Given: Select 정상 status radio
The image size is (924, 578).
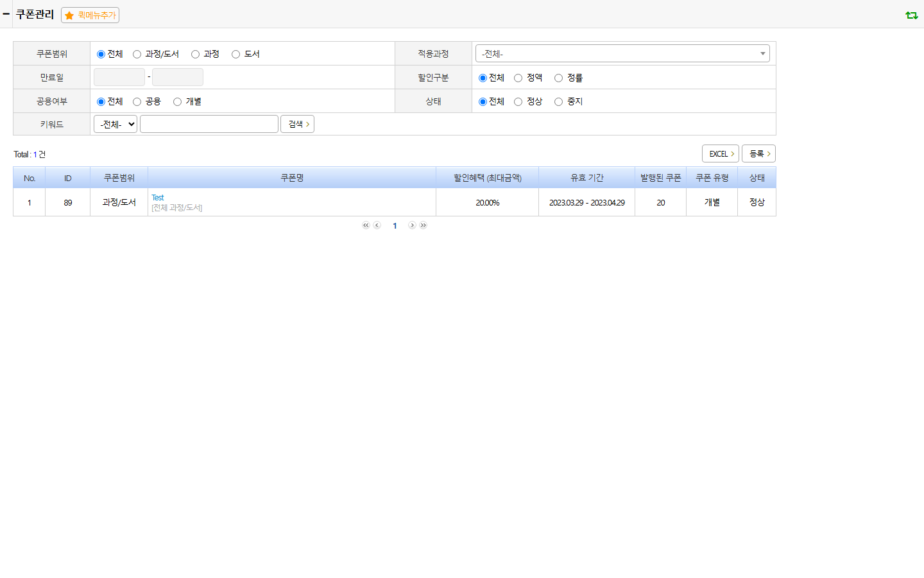Looking at the screenshot, I should coord(518,101).
